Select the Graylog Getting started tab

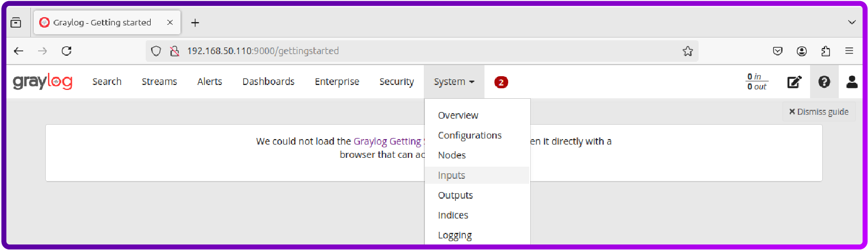[x=107, y=23]
